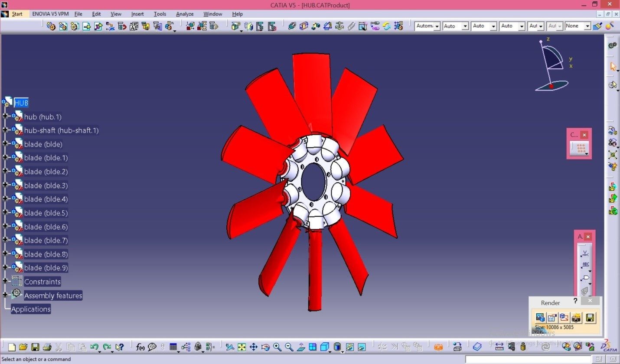
Task: Select blade (blde.5) in the specification tree
Action: click(x=46, y=213)
